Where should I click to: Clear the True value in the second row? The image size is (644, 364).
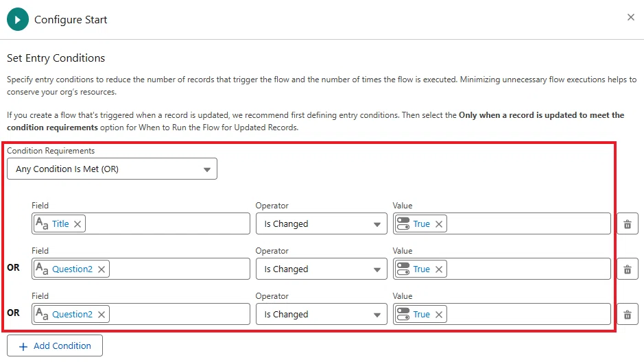click(439, 269)
